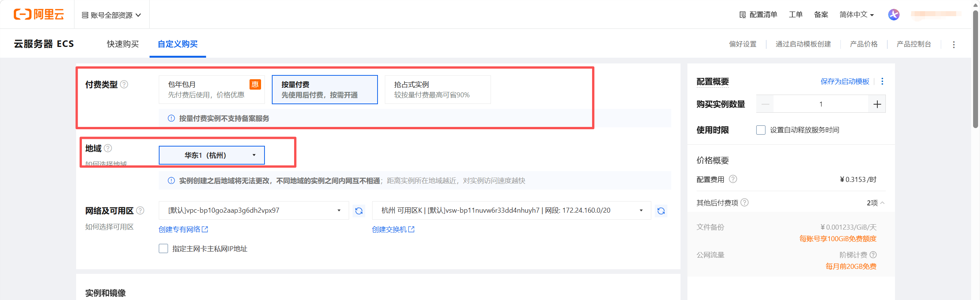Image resolution: width=980 pixels, height=300 pixels.
Task: Open the VPC vpc-bp10go2aap3g6dh2vpx97 dropdown
Action: click(x=254, y=210)
